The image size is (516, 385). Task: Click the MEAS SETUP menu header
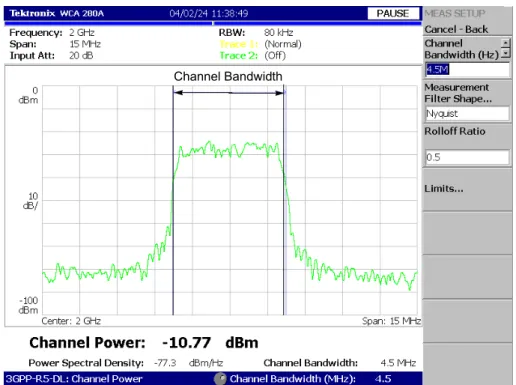coord(455,13)
